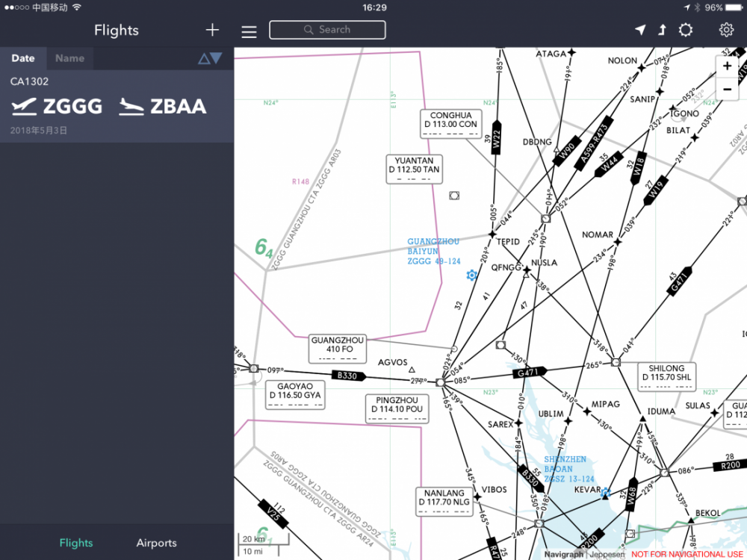Tap the B330 airway label near AGVOS
This screenshot has width=747, height=560.
pos(349,376)
